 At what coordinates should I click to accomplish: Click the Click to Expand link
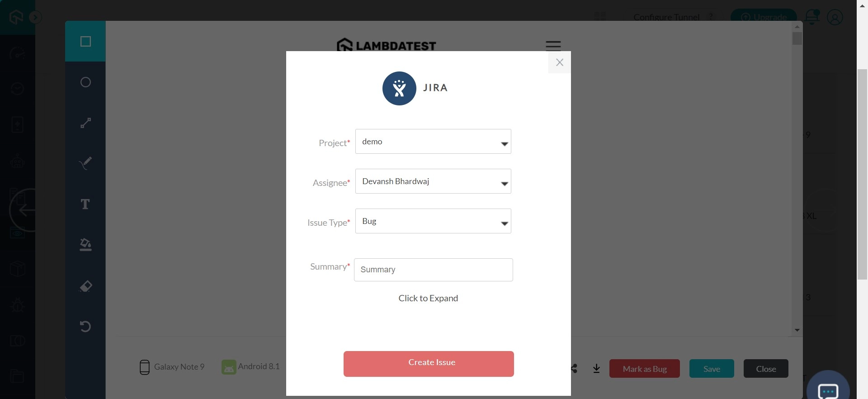click(428, 298)
